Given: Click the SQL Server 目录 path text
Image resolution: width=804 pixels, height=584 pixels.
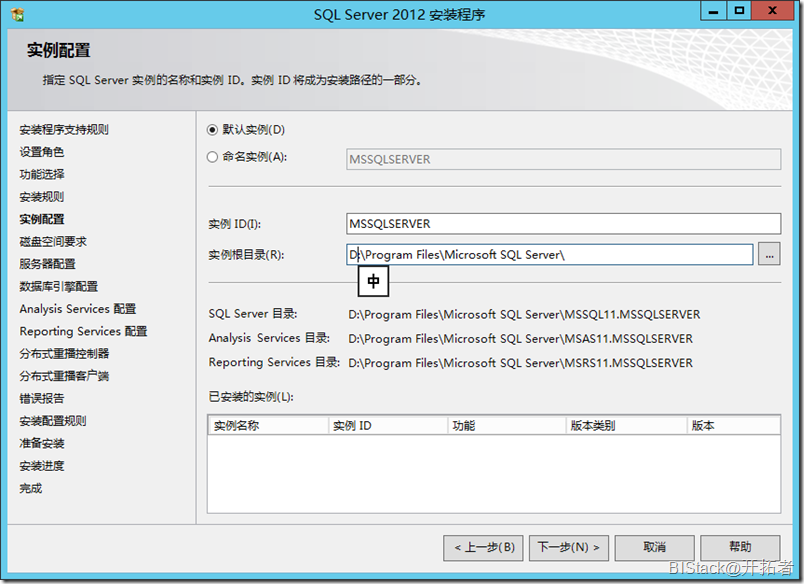Looking at the screenshot, I should coord(524,314).
